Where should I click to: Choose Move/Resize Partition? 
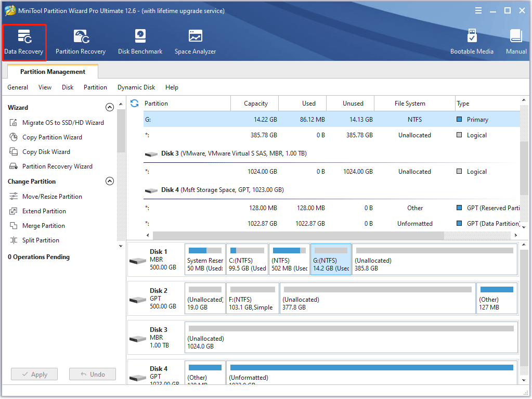click(x=46, y=197)
